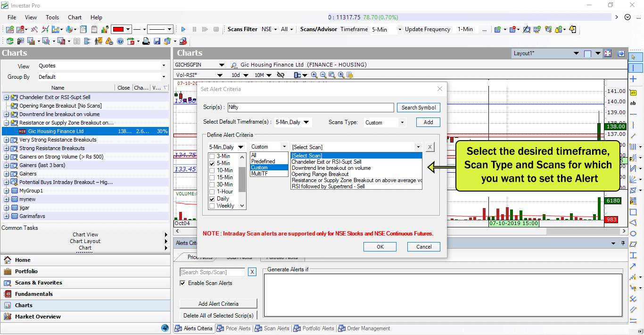Screen dimensions: 644x335
Task: Choose Opening Range Breakout from scan list
Action: coord(320,174)
